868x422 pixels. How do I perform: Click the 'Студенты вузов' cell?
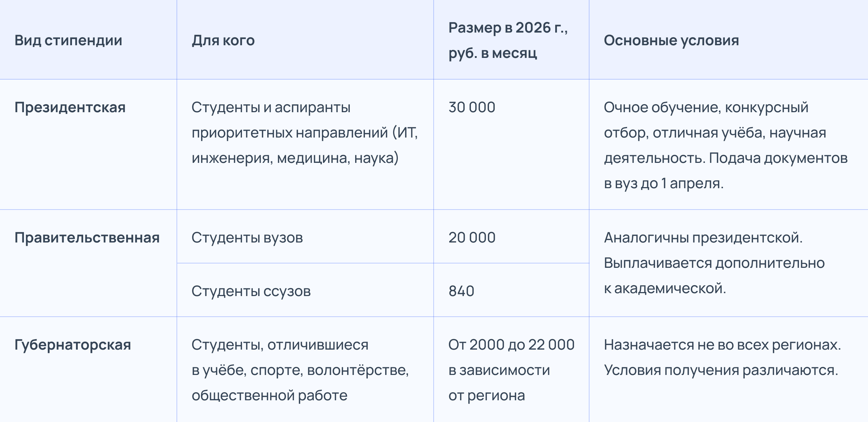pyautogui.click(x=247, y=238)
